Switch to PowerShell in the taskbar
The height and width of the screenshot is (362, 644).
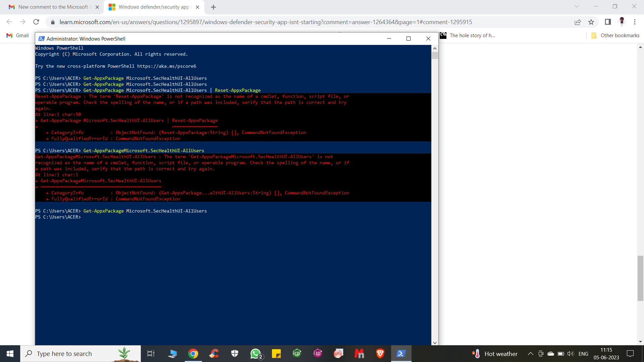pos(401,354)
